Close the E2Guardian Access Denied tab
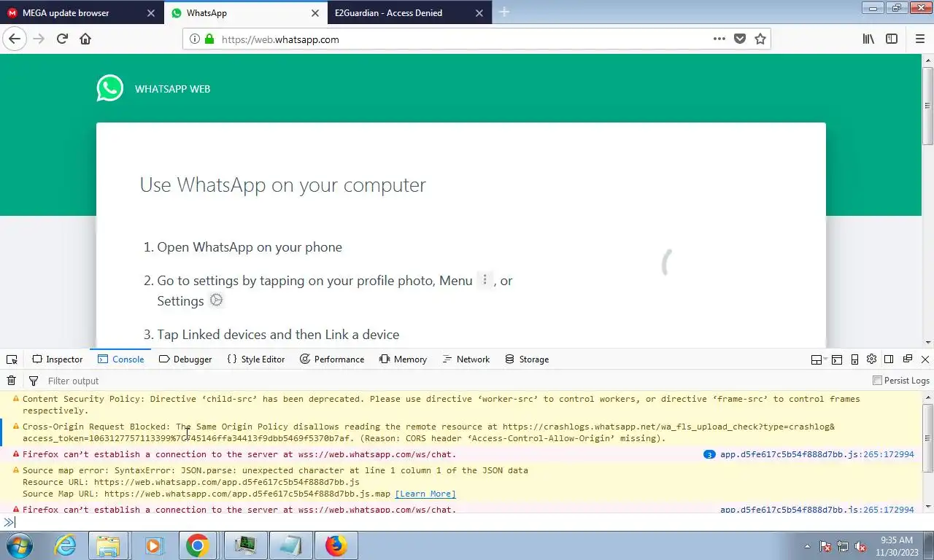This screenshot has width=934, height=560. 479,13
